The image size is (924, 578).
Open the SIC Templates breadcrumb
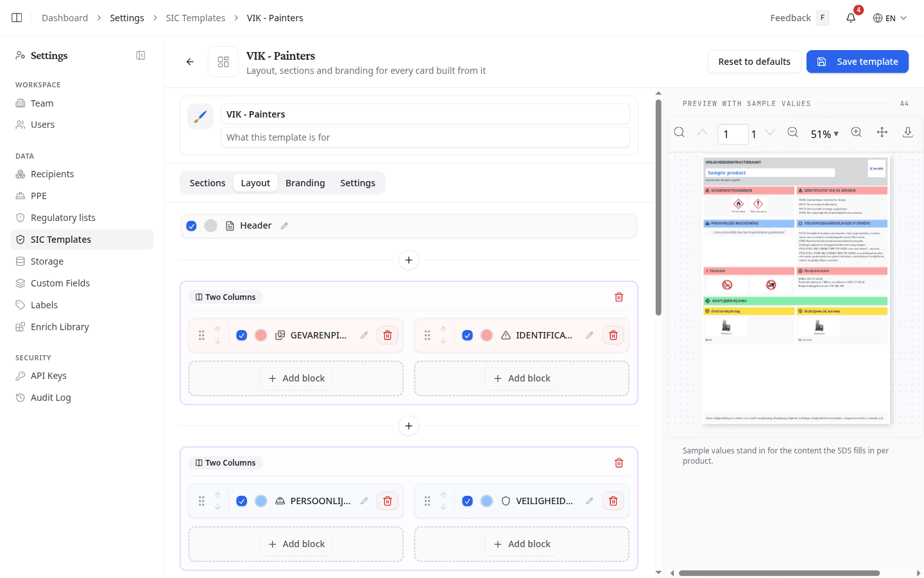[x=196, y=18]
